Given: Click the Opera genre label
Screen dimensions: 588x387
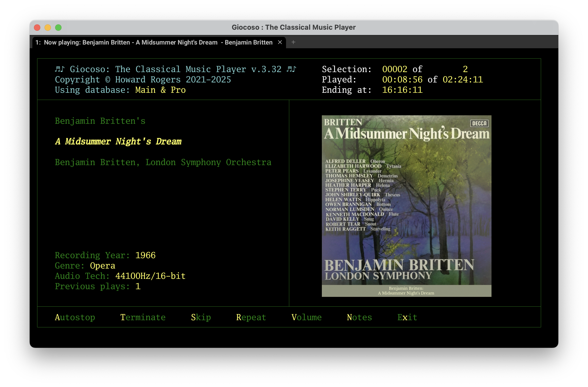Looking at the screenshot, I should pyautogui.click(x=102, y=265).
